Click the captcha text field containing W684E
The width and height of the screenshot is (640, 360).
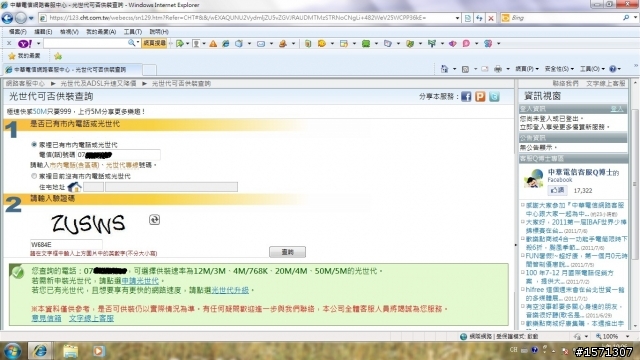click(66, 244)
